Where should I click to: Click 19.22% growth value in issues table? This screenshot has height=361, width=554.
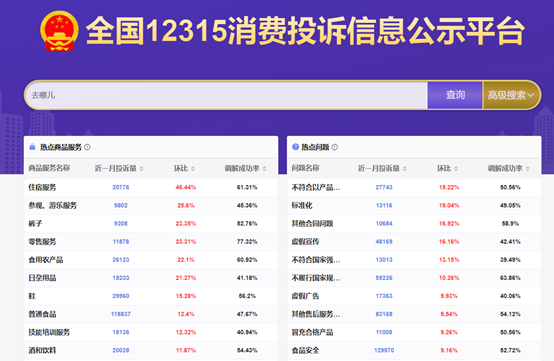click(449, 187)
